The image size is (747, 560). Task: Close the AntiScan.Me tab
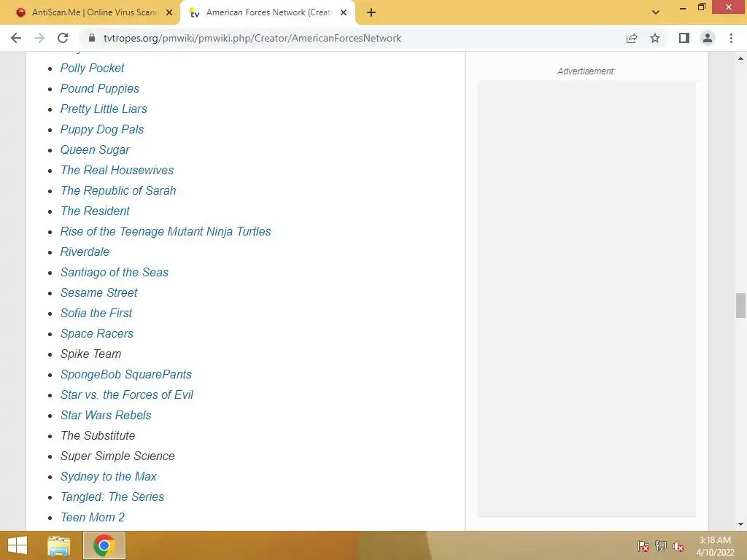pos(169,13)
